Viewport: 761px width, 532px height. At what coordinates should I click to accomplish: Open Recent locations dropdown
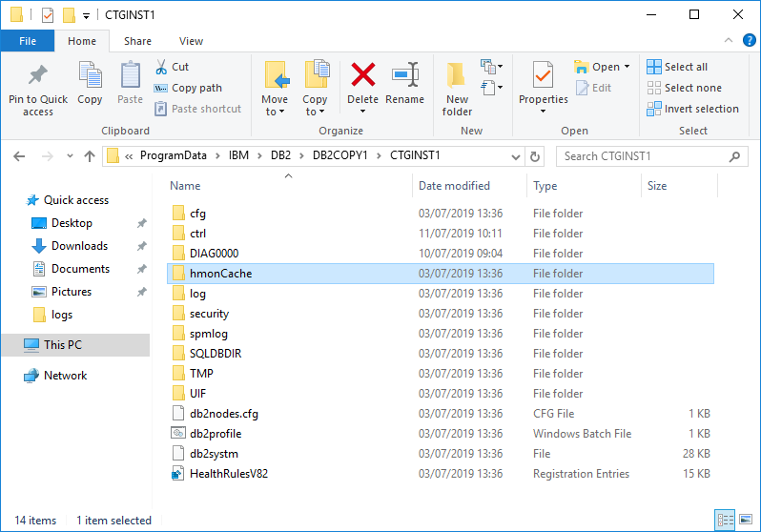70,156
